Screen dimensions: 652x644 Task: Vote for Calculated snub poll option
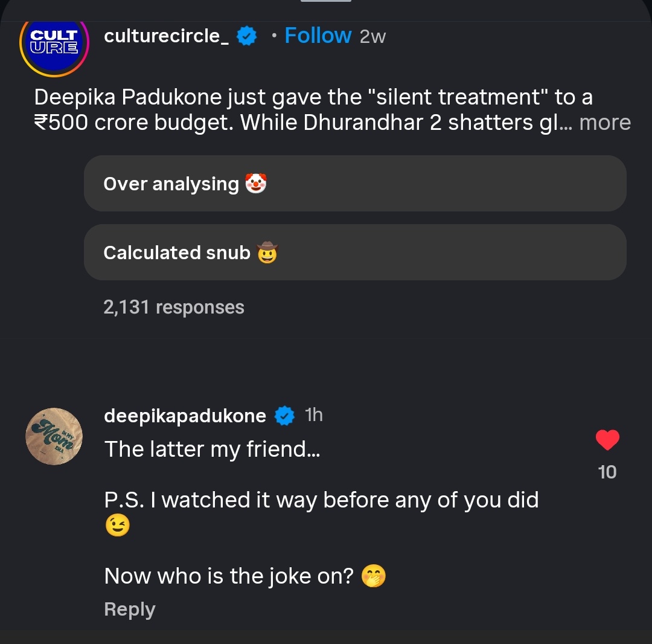pyautogui.click(x=354, y=253)
